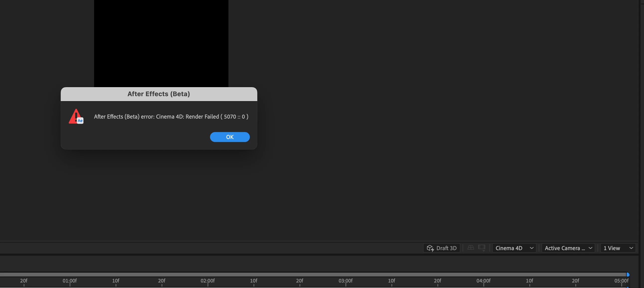The height and width of the screenshot is (288, 644).
Task: Click the cube icon on Draft 3D button
Action: (430, 248)
